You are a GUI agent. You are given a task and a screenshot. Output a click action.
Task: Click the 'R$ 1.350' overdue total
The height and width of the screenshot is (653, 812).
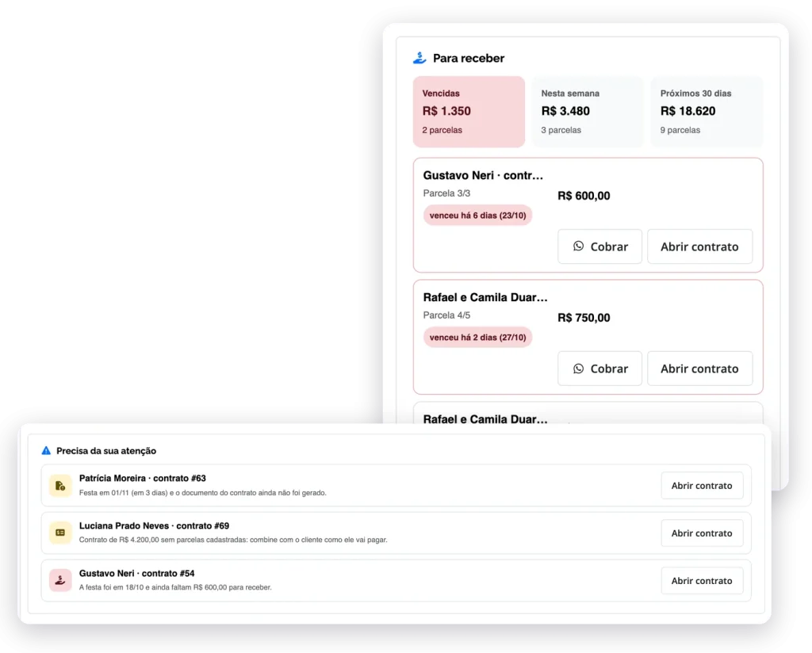coord(446,111)
